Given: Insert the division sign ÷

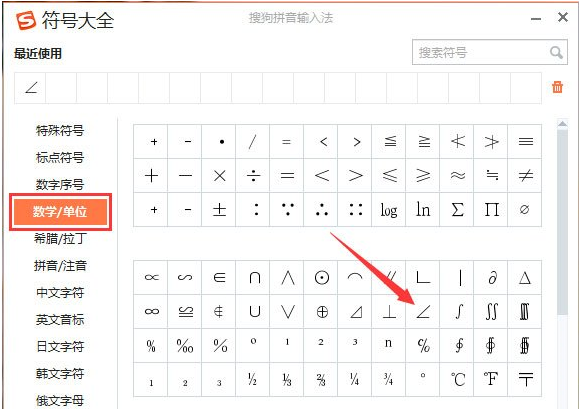Looking at the screenshot, I should pos(253,176).
